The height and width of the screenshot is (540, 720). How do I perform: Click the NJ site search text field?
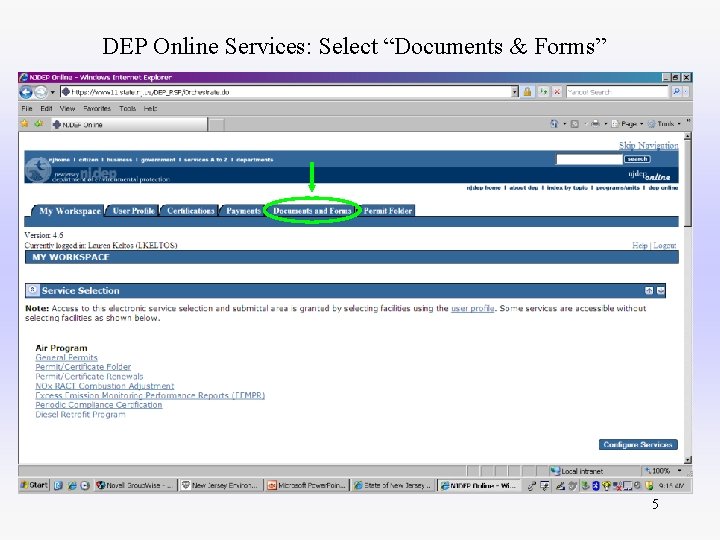[x=589, y=159]
